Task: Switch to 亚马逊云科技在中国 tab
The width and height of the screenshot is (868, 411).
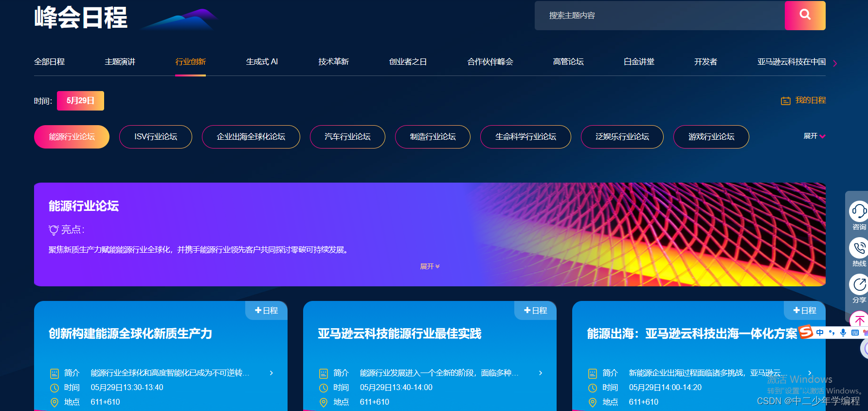Action: pos(791,62)
